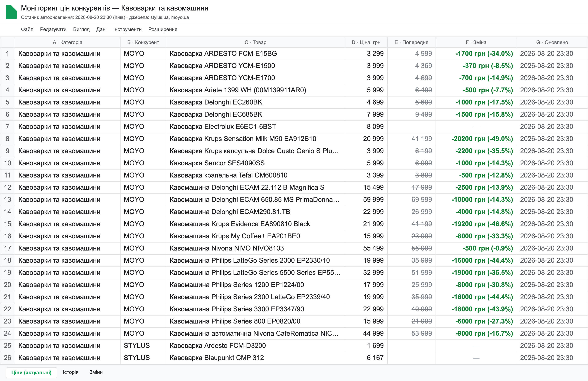Screen dimensions: 588x381
Task: Click cell Кавоварка ARDESTO YCM-E1700
Action: click(255, 78)
